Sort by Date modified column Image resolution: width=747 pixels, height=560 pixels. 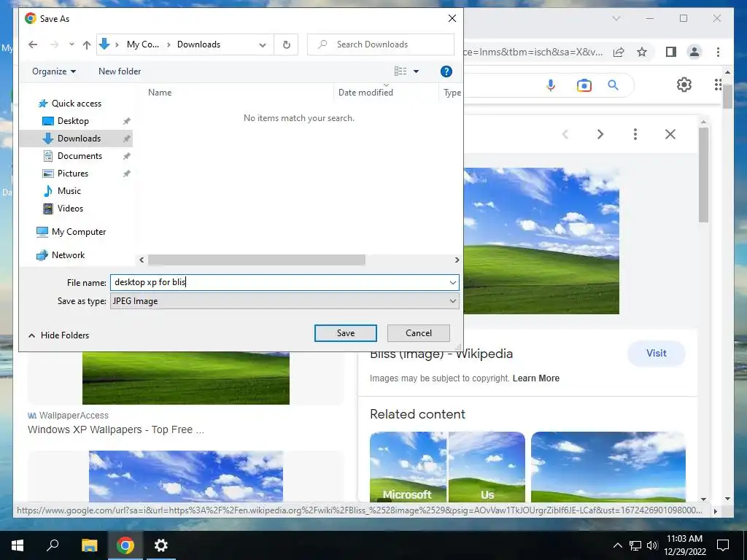click(x=365, y=93)
